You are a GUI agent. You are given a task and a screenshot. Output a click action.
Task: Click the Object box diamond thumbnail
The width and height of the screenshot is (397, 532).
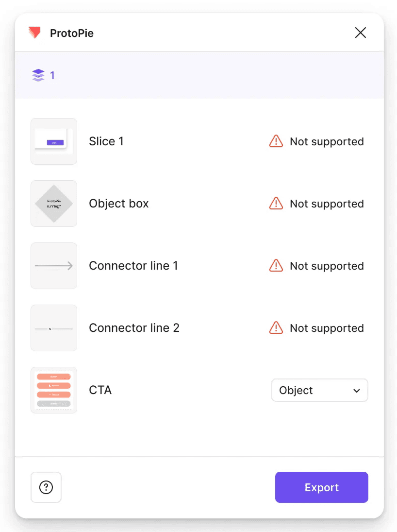[53, 204]
